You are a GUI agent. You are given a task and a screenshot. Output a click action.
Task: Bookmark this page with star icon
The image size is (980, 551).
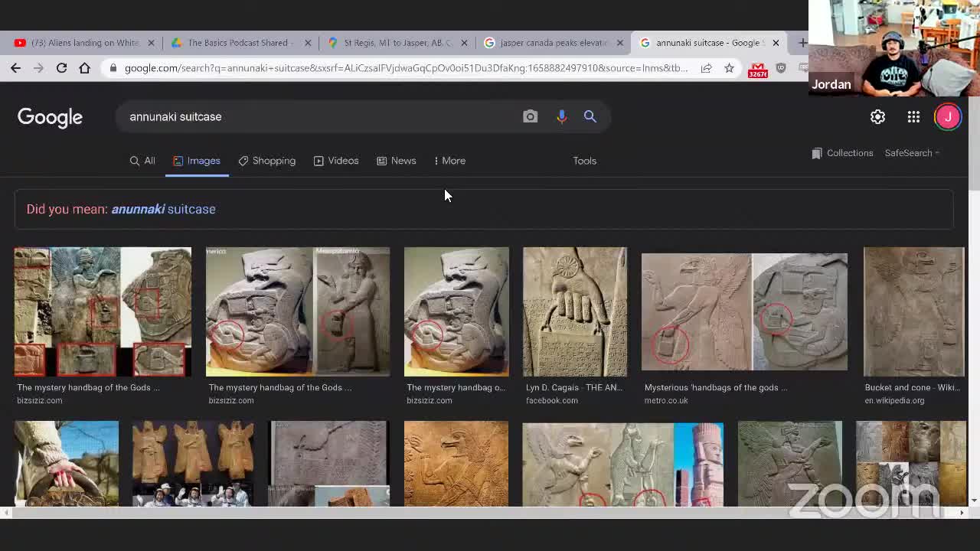pyautogui.click(x=729, y=68)
